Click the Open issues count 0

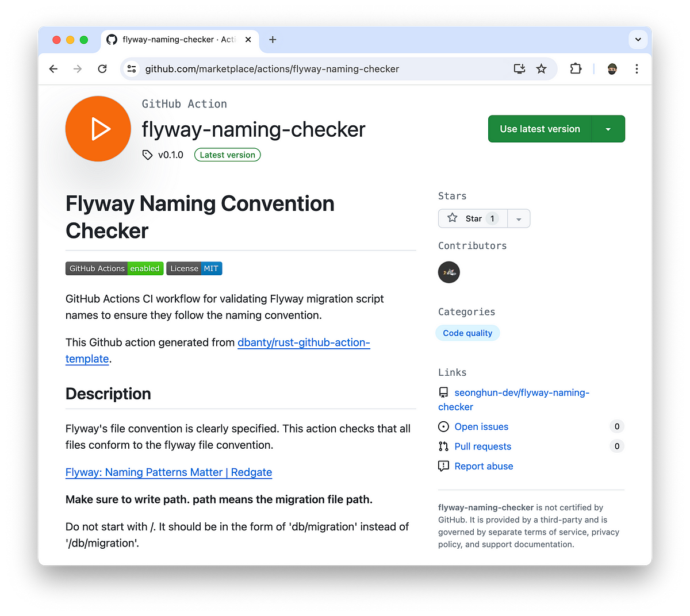click(x=617, y=426)
